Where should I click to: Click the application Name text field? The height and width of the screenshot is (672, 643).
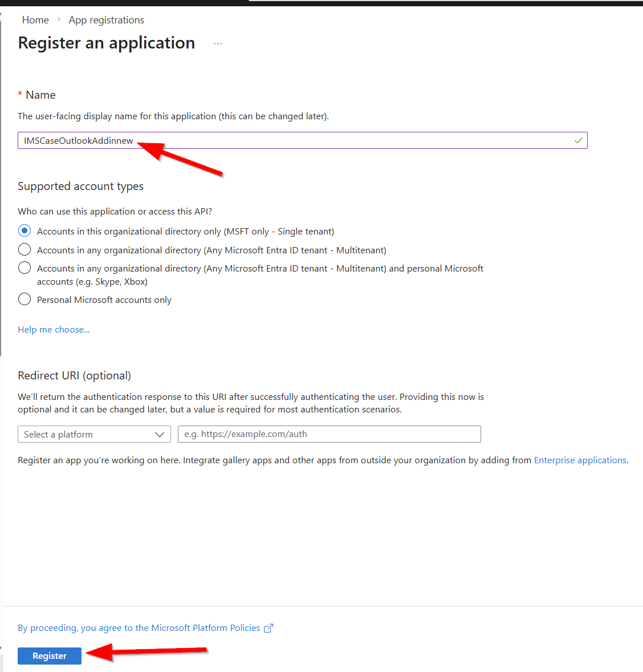[303, 140]
